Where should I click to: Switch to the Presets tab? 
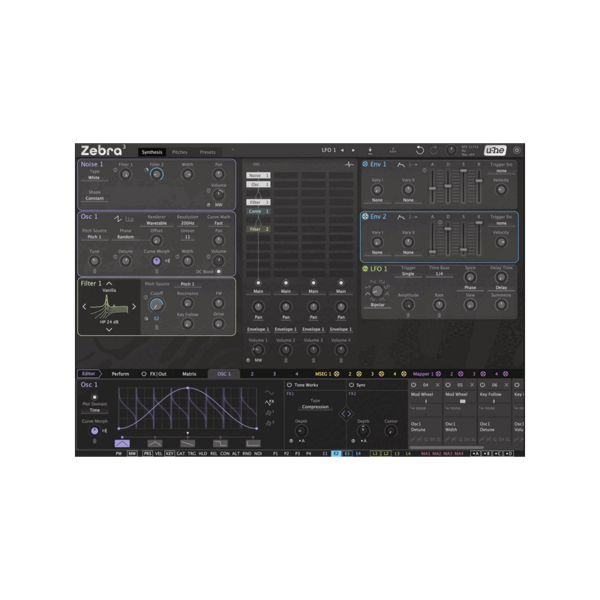207,152
